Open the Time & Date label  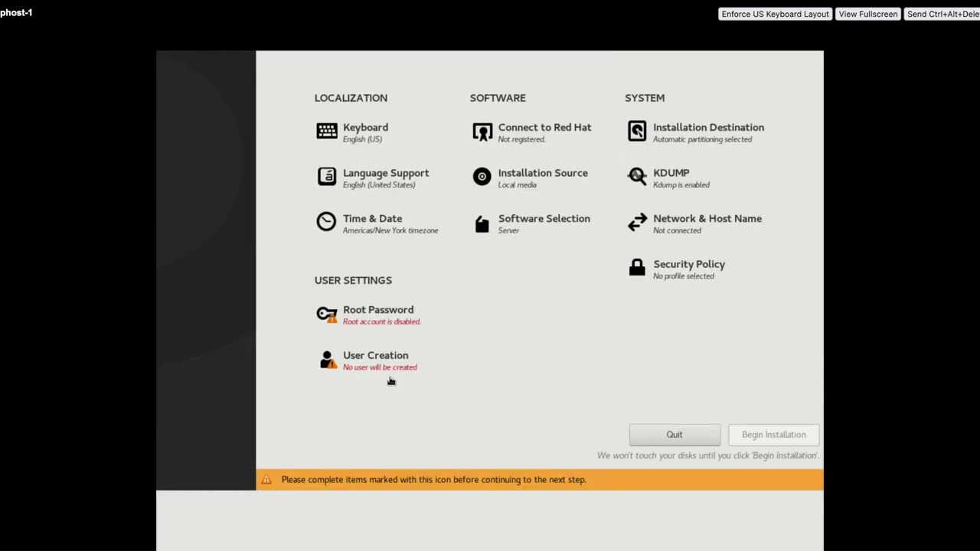point(372,219)
